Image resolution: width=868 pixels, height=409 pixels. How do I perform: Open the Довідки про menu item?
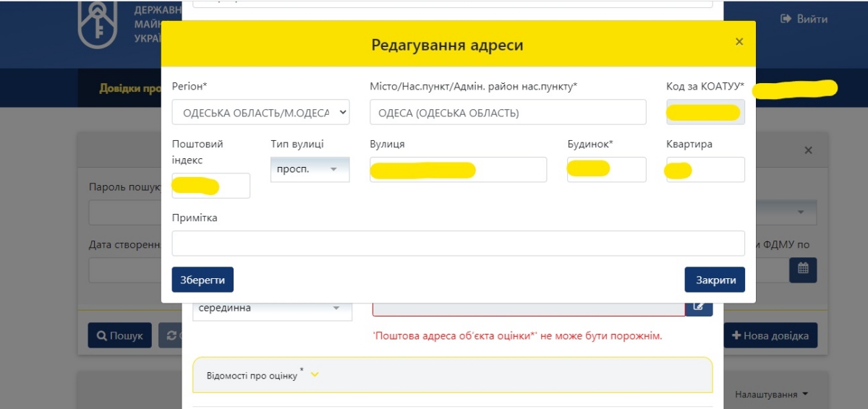[x=129, y=88]
